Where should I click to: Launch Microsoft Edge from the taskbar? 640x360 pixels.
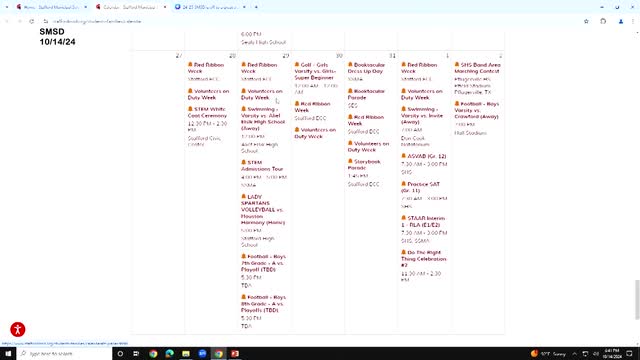click(x=169, y=353)
